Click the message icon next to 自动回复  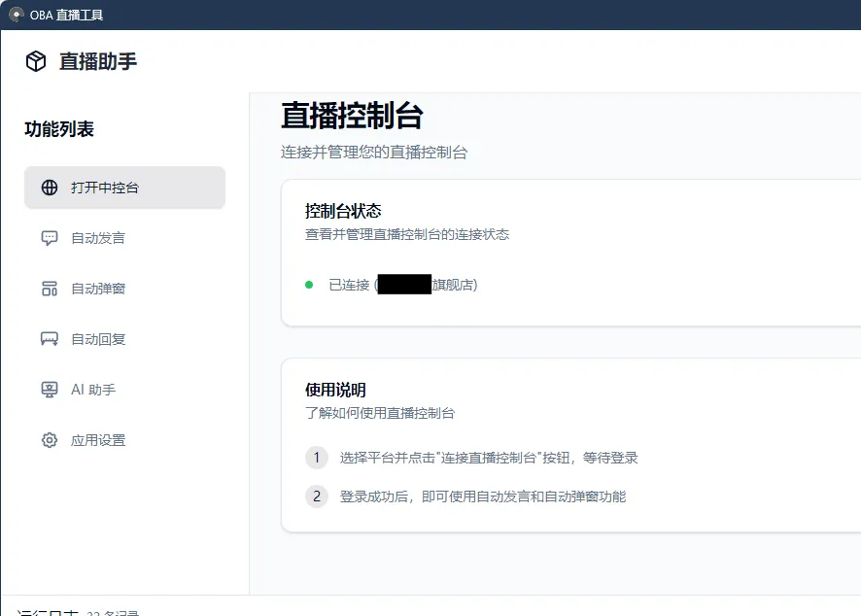coord(49,338)
